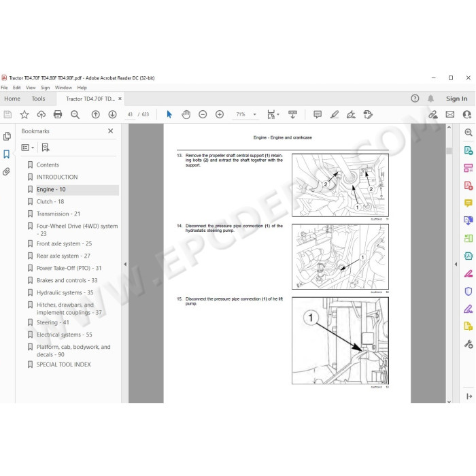
Task: Send file by email envelope icon
Action: click(x=450, y=114)
